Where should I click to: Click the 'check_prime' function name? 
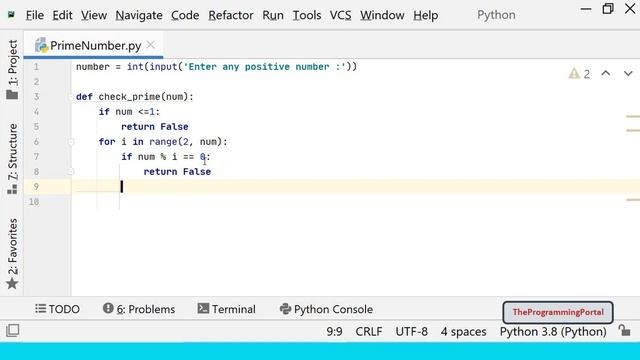pyautogui.click(x=129, y=97)
